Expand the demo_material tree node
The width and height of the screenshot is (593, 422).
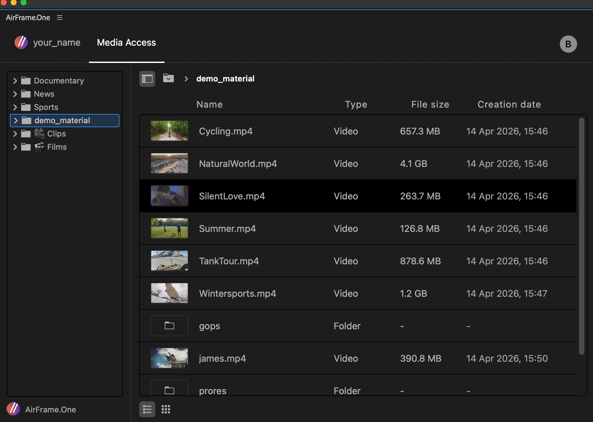pos(16,120)
